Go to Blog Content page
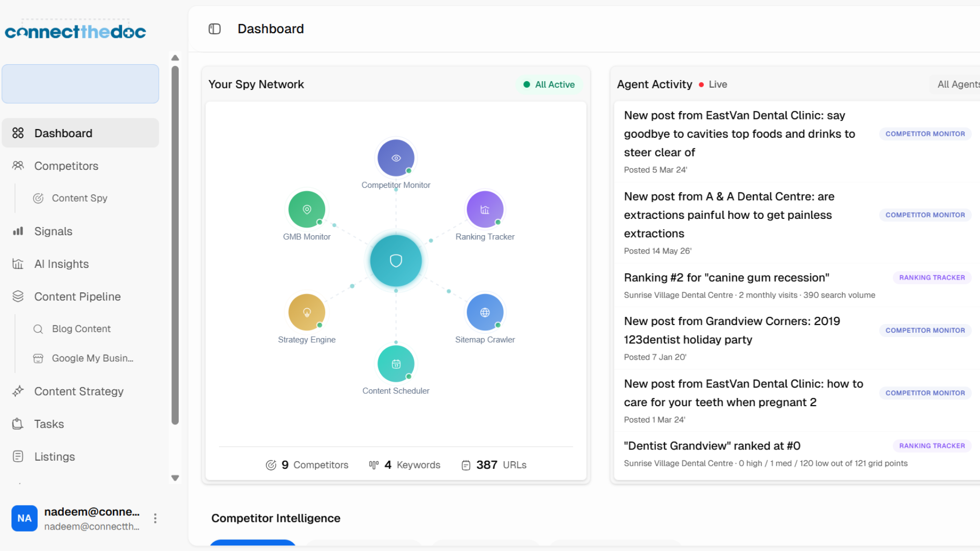980x551 pixels. (x=81, y=329)
